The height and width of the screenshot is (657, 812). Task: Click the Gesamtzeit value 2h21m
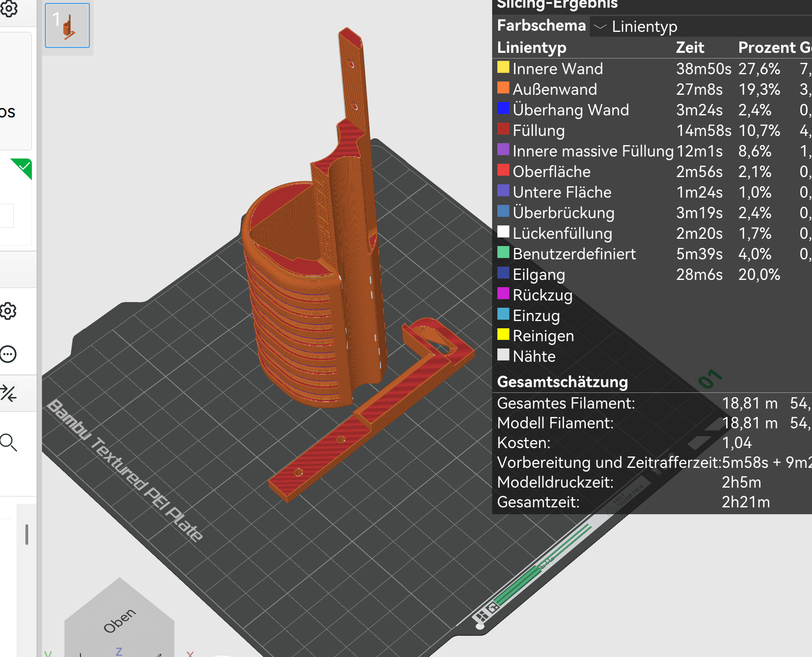746,502
